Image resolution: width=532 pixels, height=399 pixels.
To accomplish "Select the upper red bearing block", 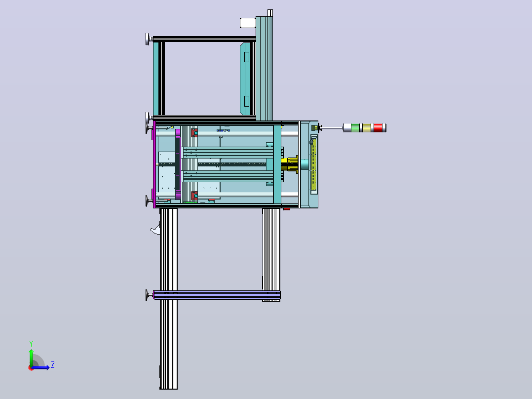I will [194, 133].
